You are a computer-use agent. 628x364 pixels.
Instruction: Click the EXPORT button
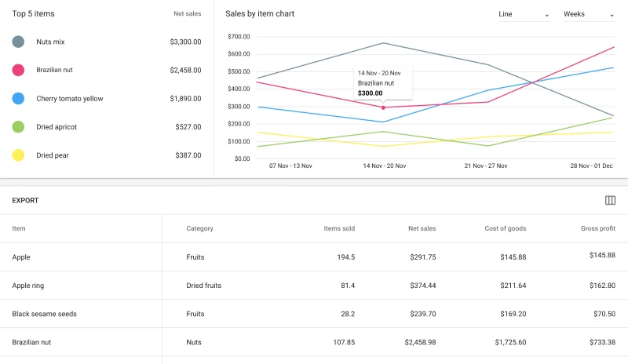pyautogui.click(x=25, y=200)
